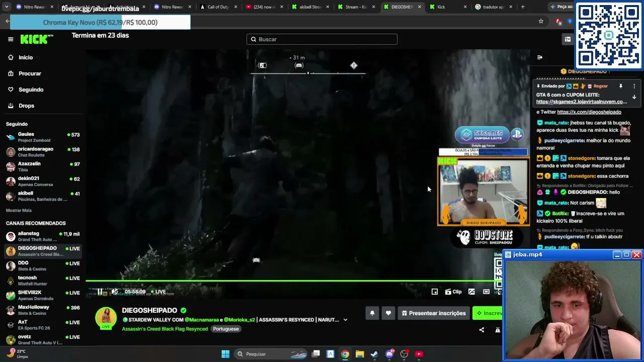The width and height of the screenshot is (644, 362).
Task: Toggle mini player mode
Action: pyautogui.click(x=435, y=292)
